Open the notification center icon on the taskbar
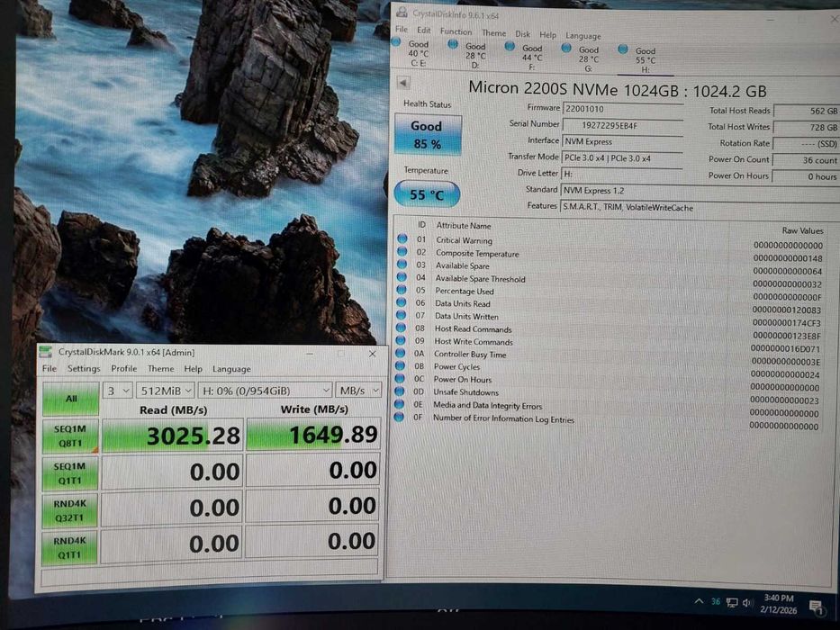Image resolution: width=840 pixels, height=630 pixels. click(x=817, y=607)
